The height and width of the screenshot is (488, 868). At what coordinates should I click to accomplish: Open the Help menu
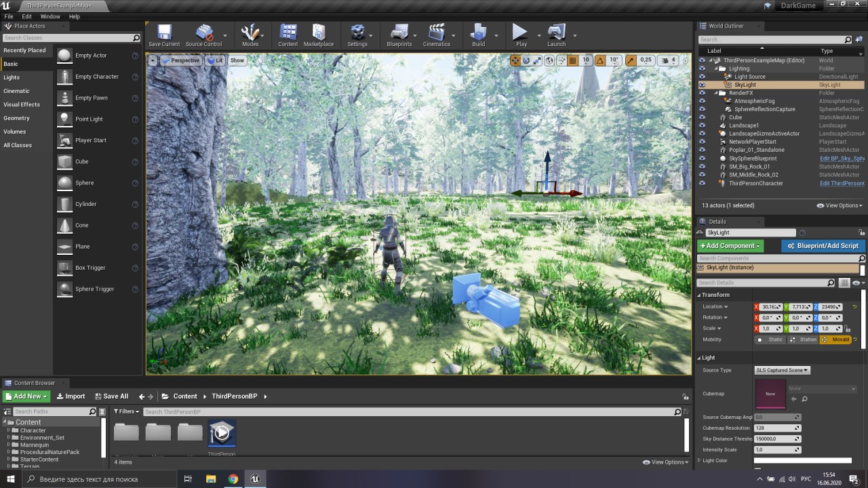tap(75, 16)
